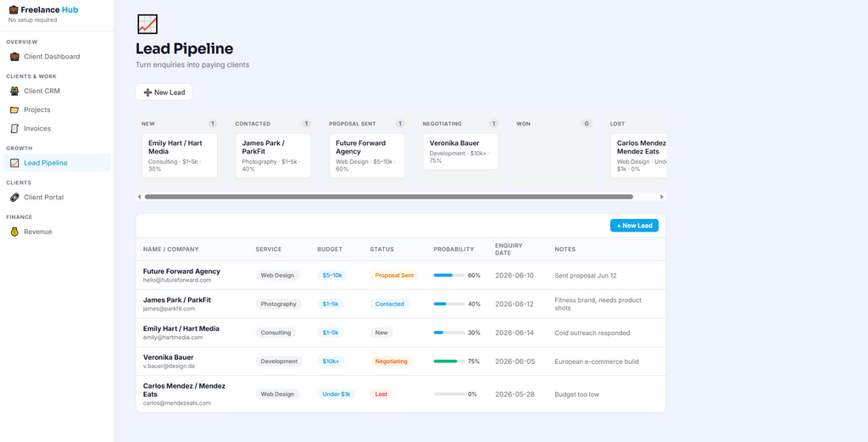868x442 pixels.
Task: Click the Freelance Hub briefcase logo icon
Action: point(14,9)
